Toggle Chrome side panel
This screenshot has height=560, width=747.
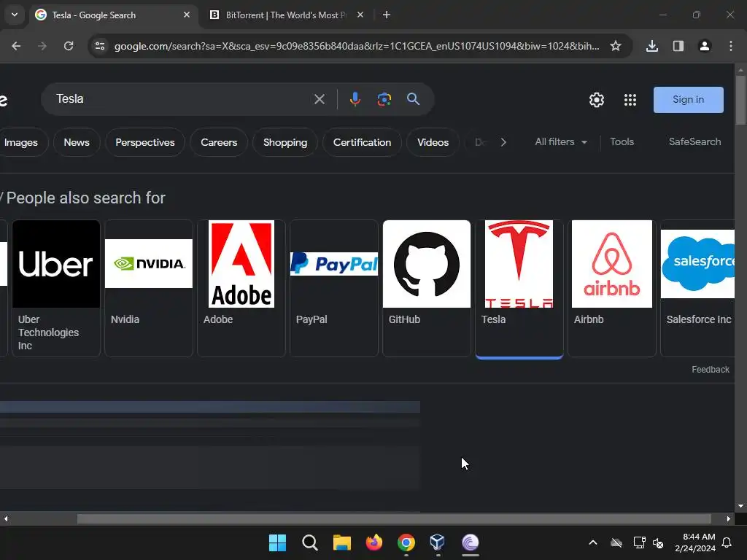(x=678, y=46)
